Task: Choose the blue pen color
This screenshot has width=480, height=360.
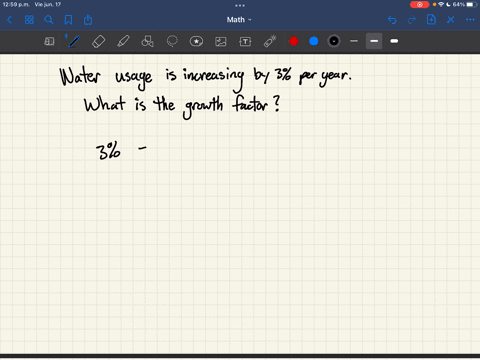Action: [x=314, y=41]
